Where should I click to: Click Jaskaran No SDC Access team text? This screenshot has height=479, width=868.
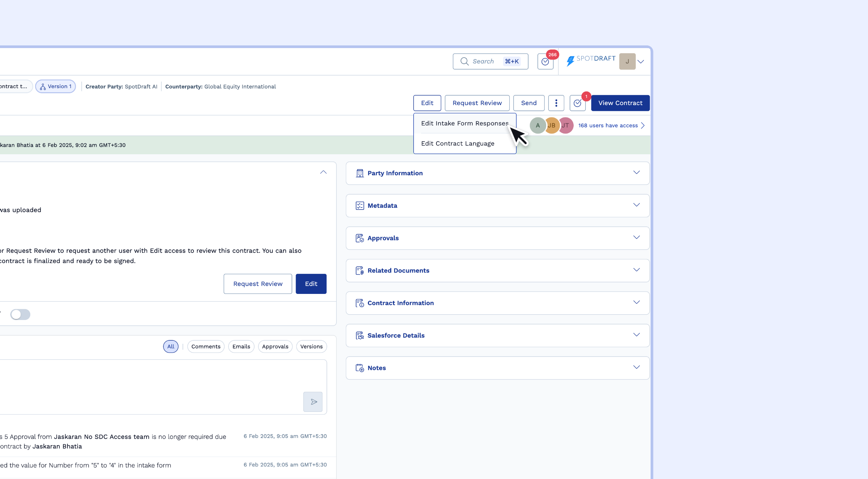[102, 437]
